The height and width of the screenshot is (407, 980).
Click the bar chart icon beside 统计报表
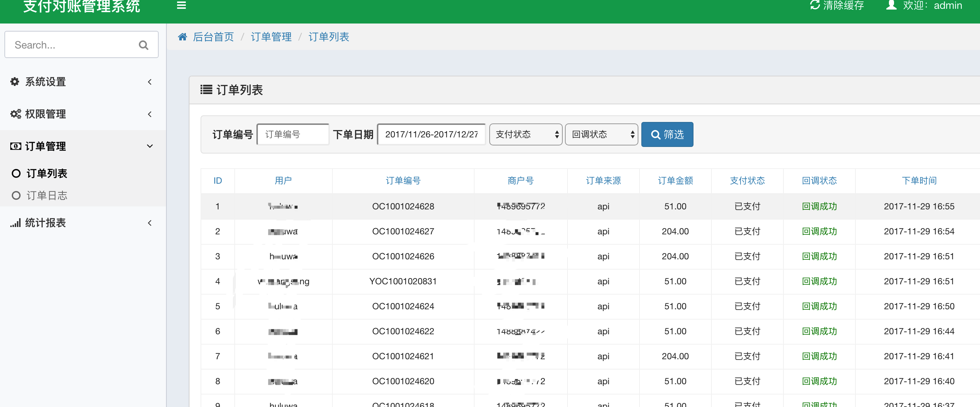(15, 223)
